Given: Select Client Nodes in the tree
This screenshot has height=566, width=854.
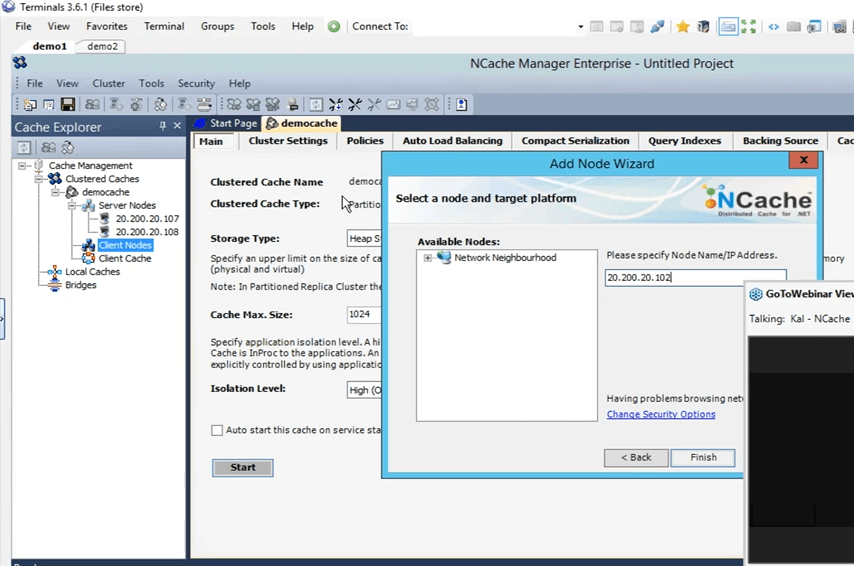Looking at the screenshot, I should point(125,245).
